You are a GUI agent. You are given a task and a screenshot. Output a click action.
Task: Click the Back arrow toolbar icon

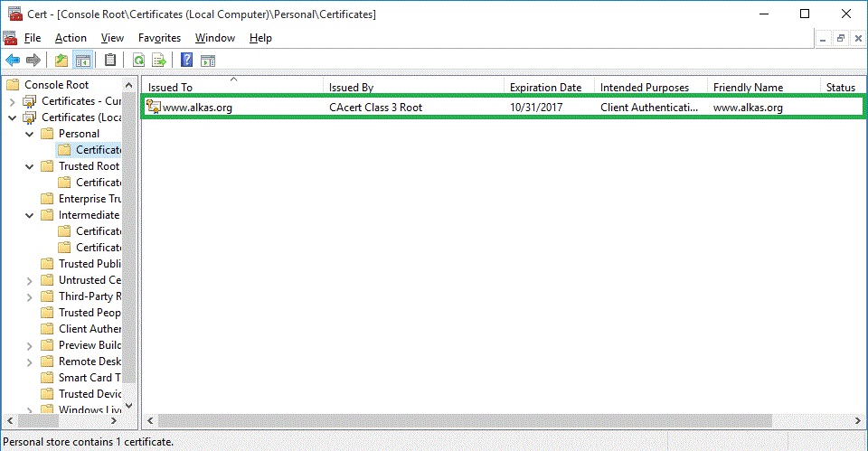pyautogui.click(x=13, y=61)
